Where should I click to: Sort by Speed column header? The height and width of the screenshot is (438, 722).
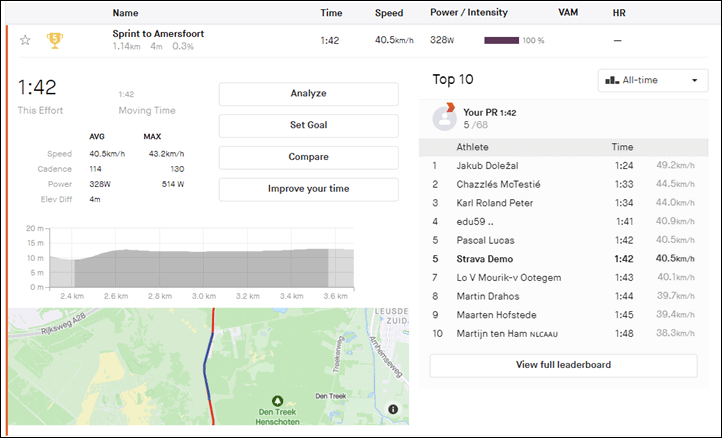(x=389, y=13)
